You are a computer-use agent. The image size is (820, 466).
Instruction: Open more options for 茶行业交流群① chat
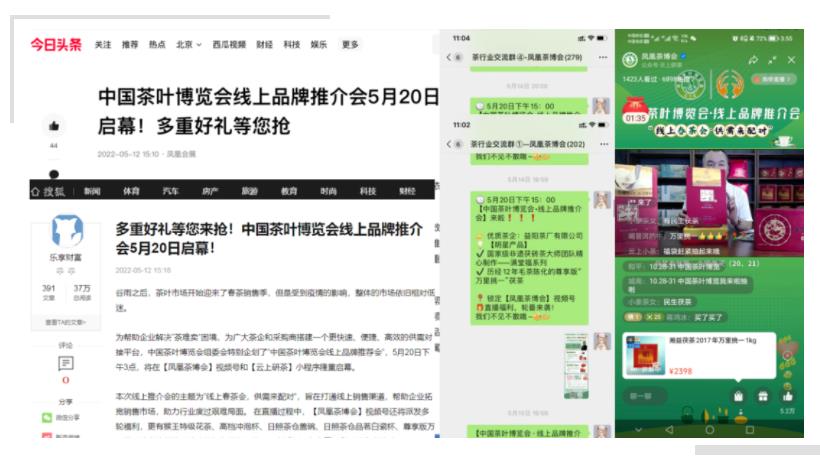tap(604, 144)
